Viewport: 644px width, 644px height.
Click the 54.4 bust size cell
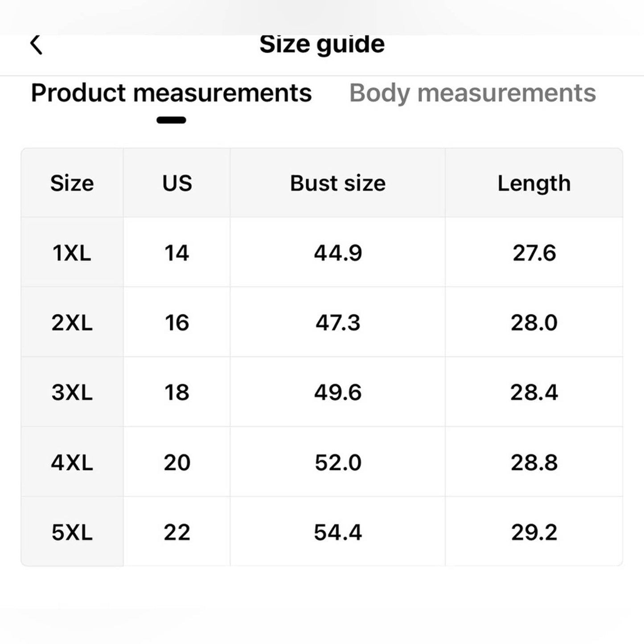click(x=338, y=532)
